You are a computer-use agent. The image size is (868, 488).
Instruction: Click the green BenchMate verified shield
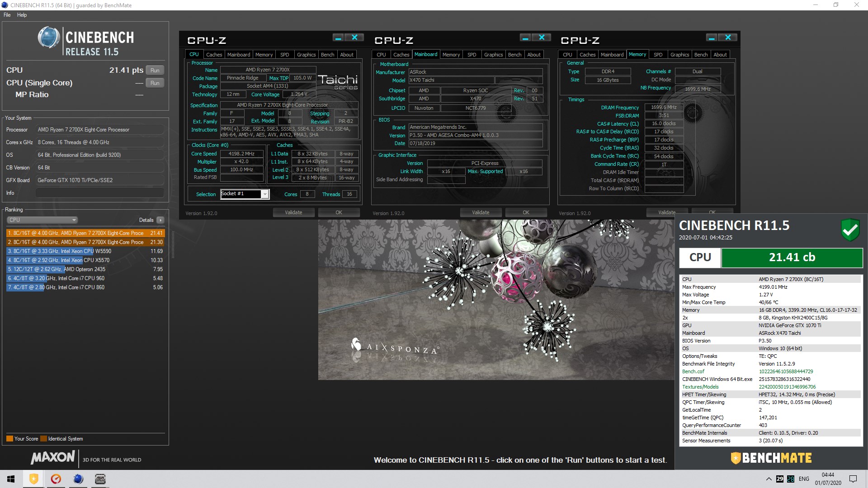pos(850,230)
